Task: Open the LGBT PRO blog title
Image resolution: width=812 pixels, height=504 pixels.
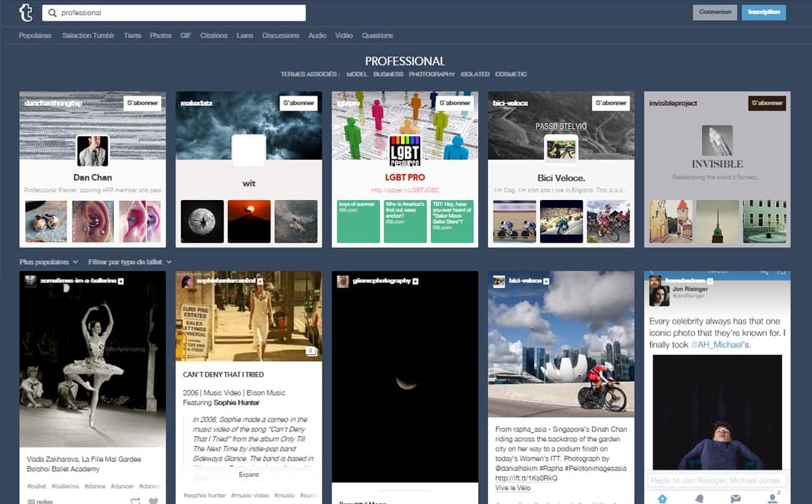Action: click(x=405, y=177)
